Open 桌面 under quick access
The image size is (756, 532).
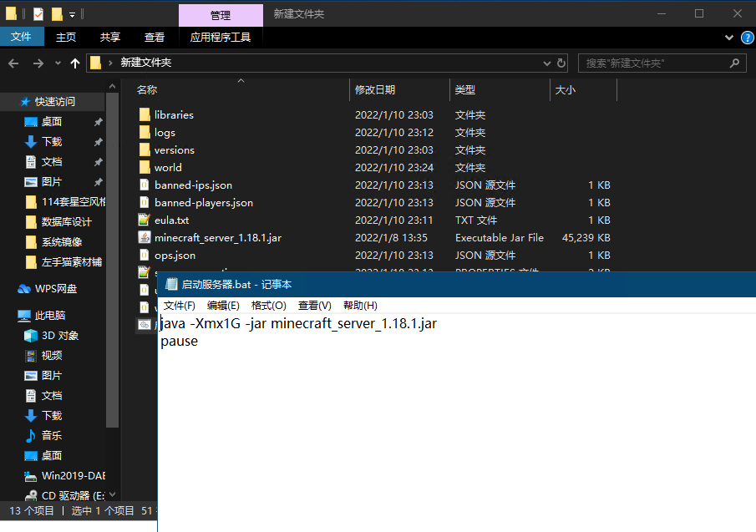(51, 121)
